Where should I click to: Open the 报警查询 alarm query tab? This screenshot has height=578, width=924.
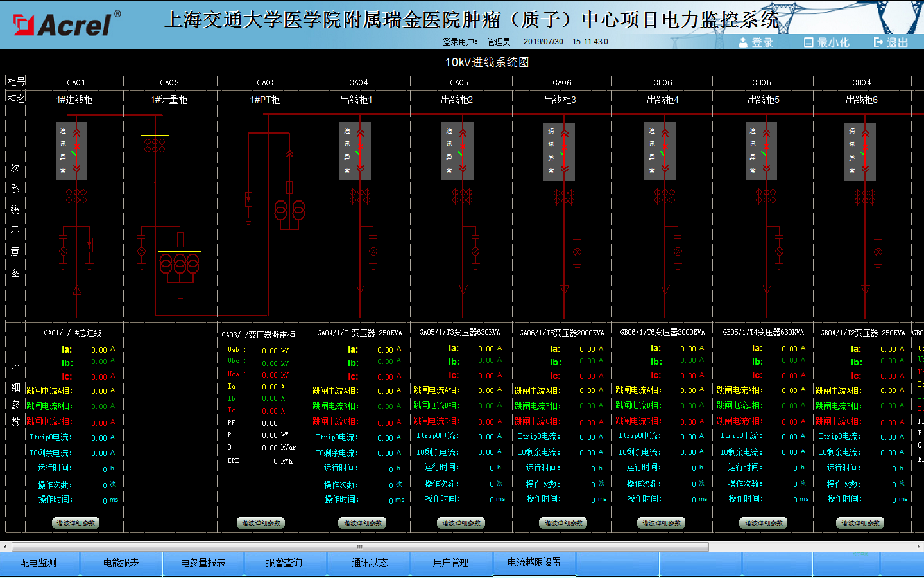(x=284, y=563)
